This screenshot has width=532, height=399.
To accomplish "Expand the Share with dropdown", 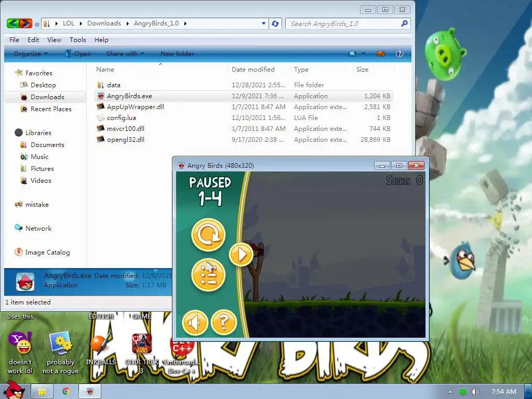I will [125, 54].
